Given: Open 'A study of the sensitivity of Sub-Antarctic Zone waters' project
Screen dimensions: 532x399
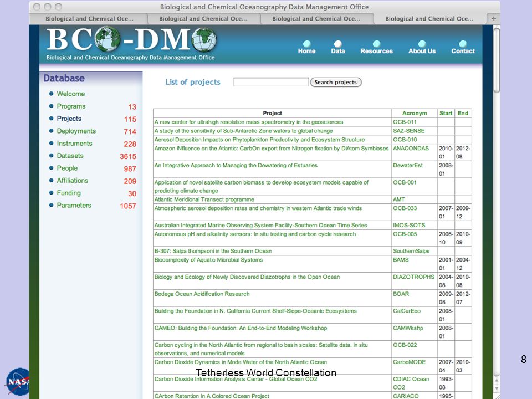Looking at the screenshot, I should click(x=244, y=131).
